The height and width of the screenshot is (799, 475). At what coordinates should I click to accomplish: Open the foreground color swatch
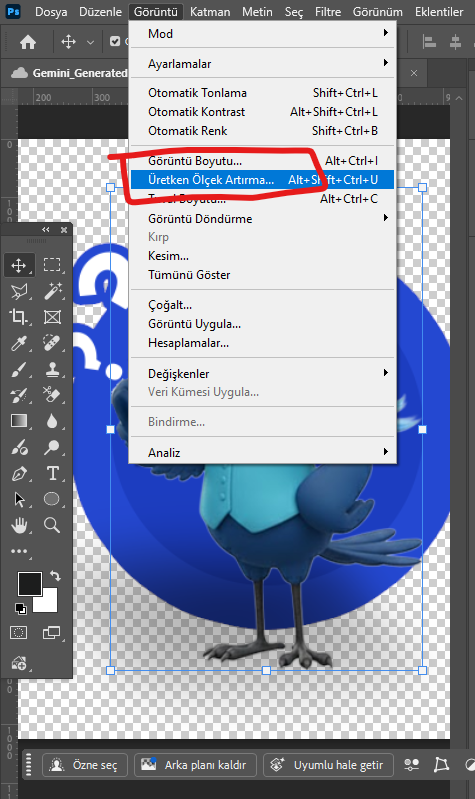(30, 584)
